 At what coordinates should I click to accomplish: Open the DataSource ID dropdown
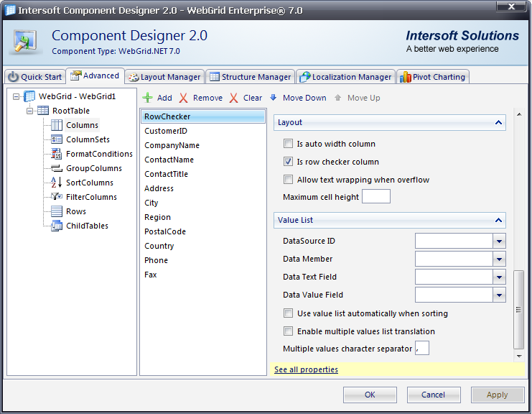pyautogui.click(x=499, y=241)
